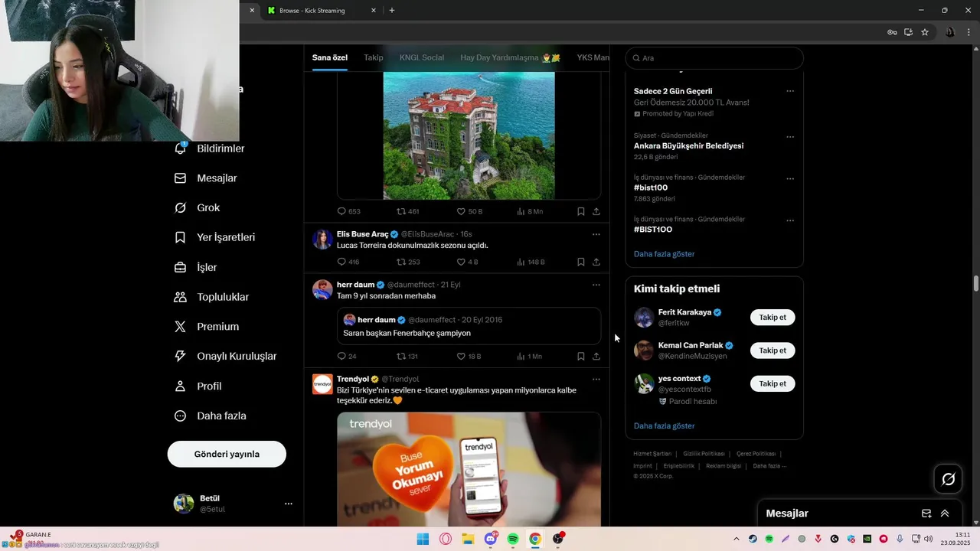This screenshot has height=551, width=980.
Task: Compose new message in Mesajlar drawer
Action: pos(926,514)
